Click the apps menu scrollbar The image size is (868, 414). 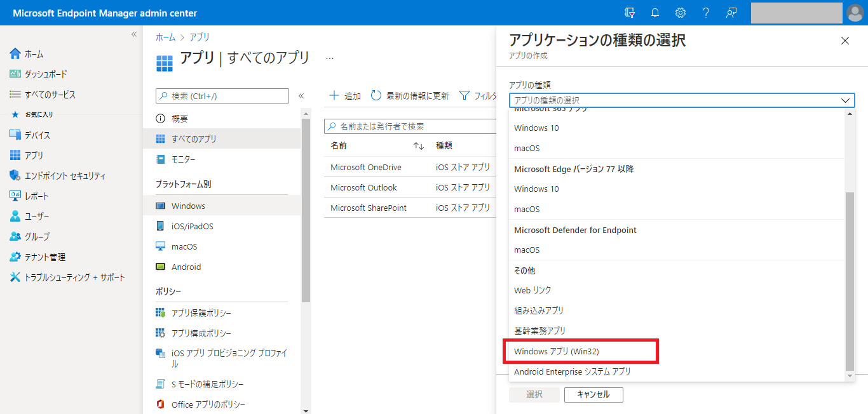(x=306, y=210)
